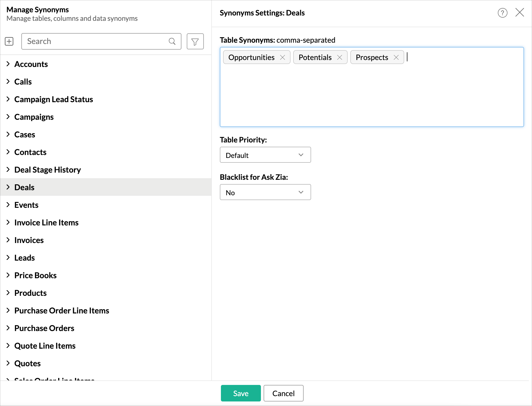
Task: Select the Campaigns menu item
Action: point(34,116)
